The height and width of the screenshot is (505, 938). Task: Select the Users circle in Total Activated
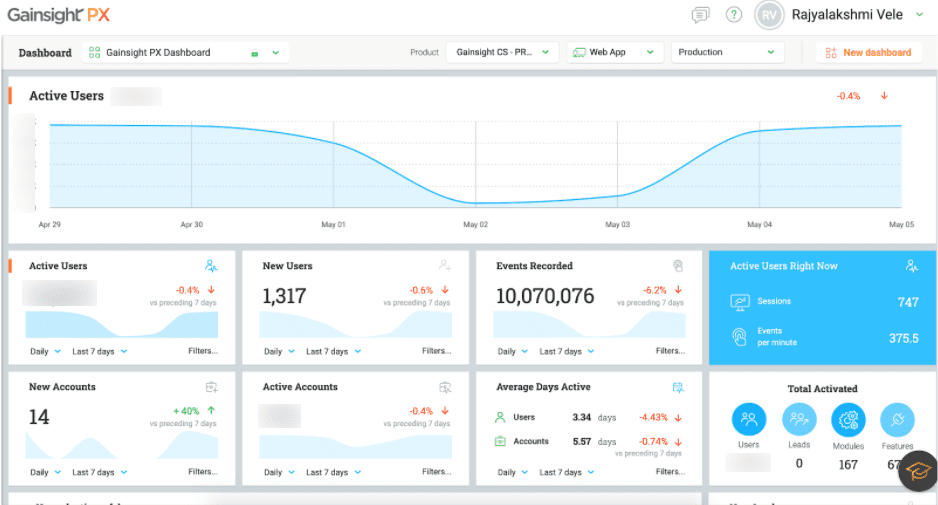point(749,420)
